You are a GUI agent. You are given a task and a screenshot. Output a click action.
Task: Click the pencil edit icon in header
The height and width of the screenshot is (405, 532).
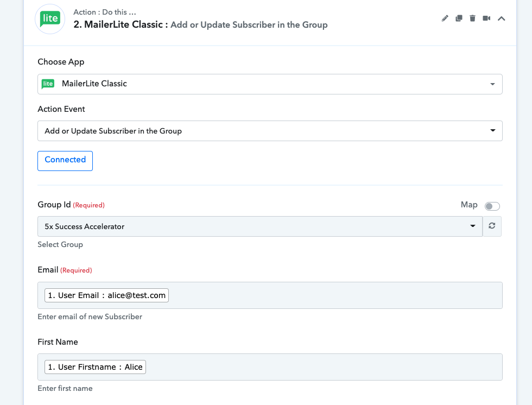(x=445, y=18)
